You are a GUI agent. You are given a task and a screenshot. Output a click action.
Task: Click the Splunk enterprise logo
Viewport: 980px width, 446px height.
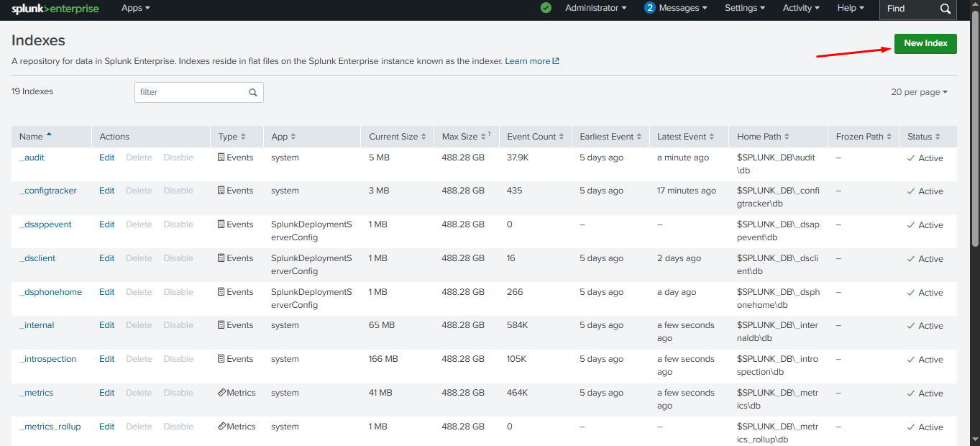coord(55,9)
